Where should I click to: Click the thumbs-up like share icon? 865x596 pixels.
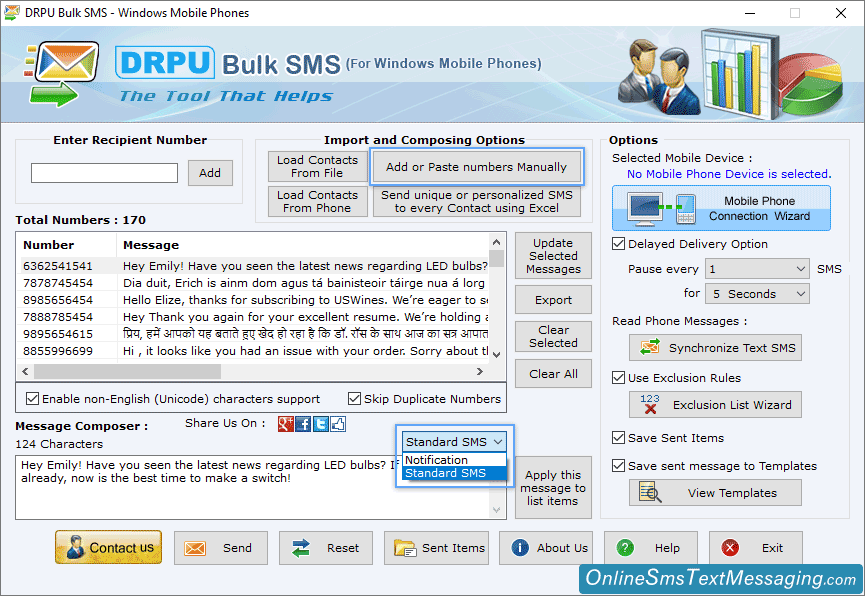coord(338,424)
